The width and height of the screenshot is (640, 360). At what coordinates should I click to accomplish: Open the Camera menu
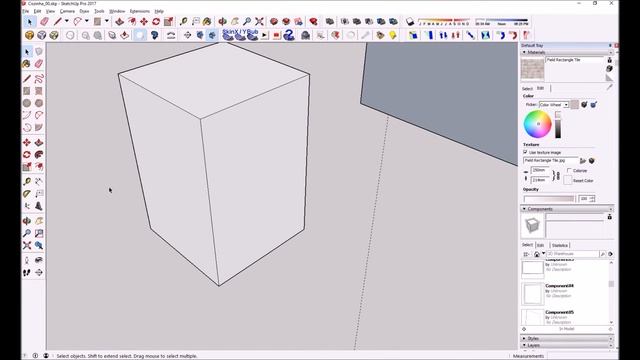(67, 11)
